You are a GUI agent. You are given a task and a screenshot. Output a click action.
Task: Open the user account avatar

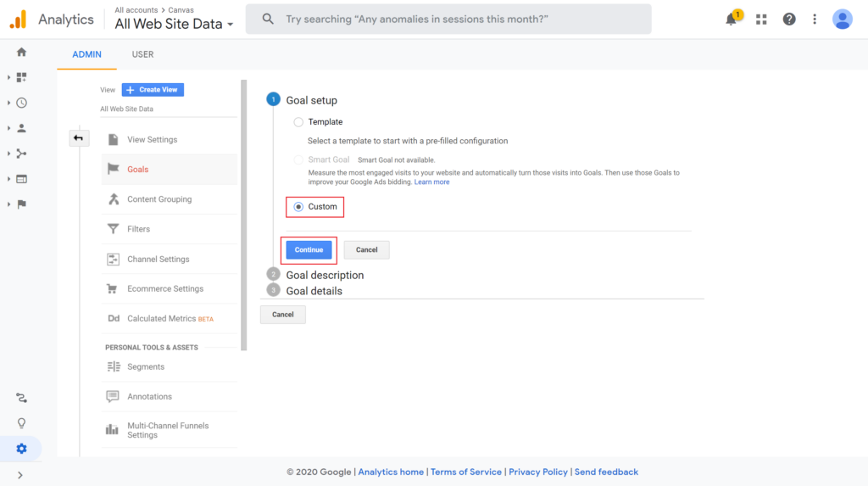842,20
